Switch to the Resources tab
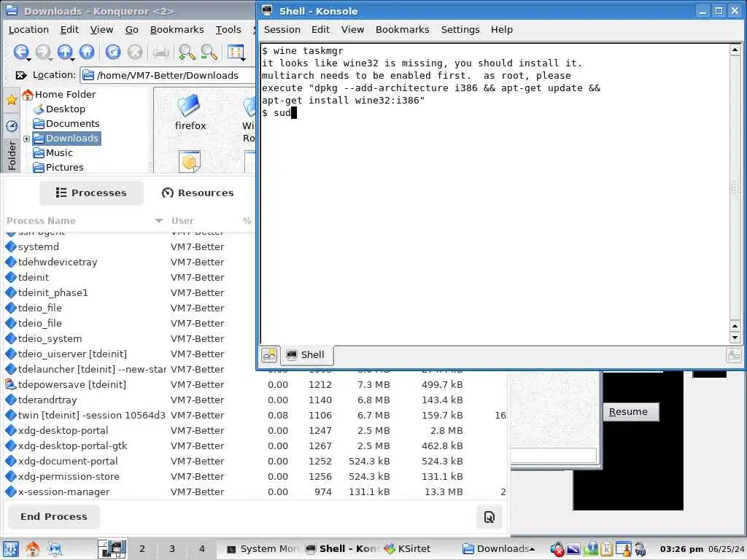Screen dimensions: 747x560 point(198,192)
